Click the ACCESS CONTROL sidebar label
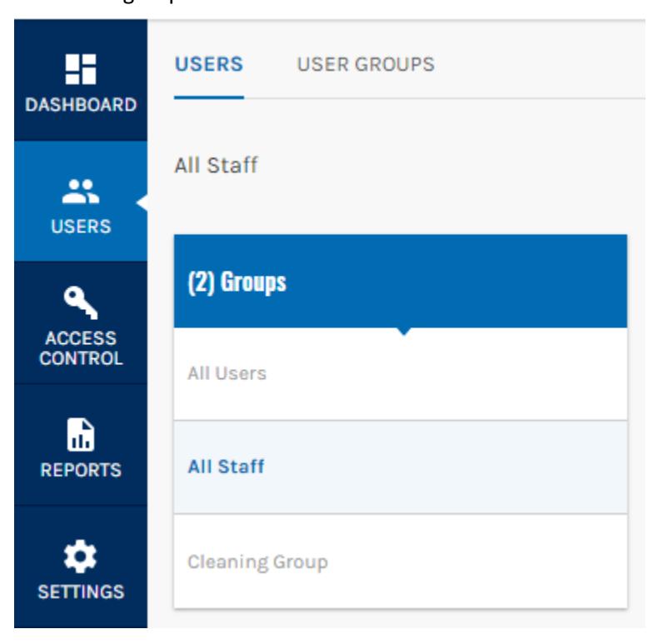This screenshot has height=644, width=658. [x=81, y=348]
